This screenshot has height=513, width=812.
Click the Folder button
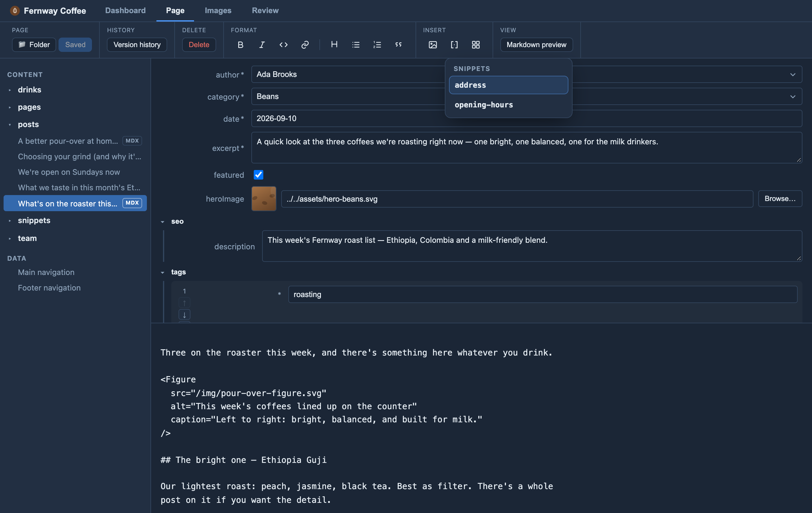coord(34,44)
